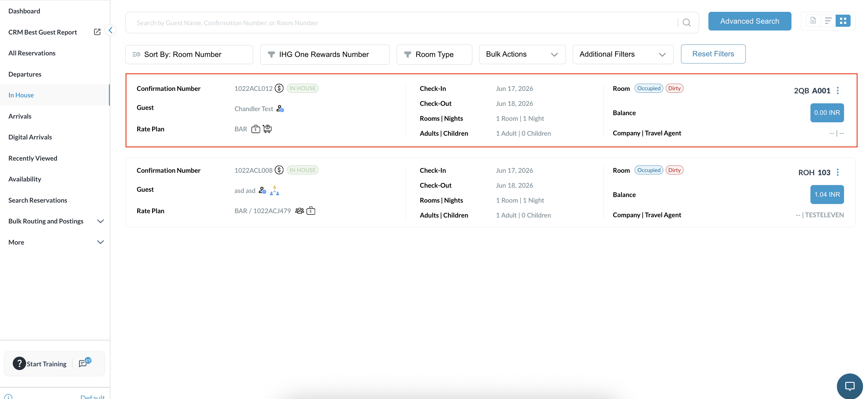Click the filter icon in Room Type

tap(407, 54)
